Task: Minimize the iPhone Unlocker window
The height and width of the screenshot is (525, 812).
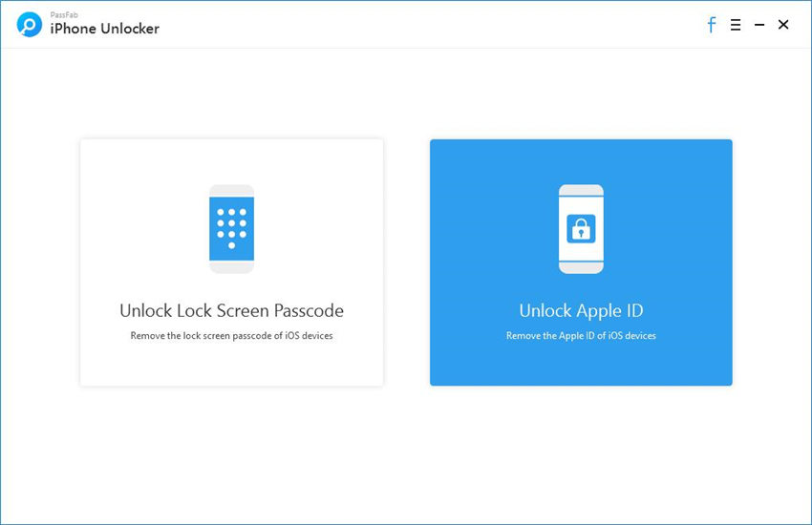Action: point(759,25)
